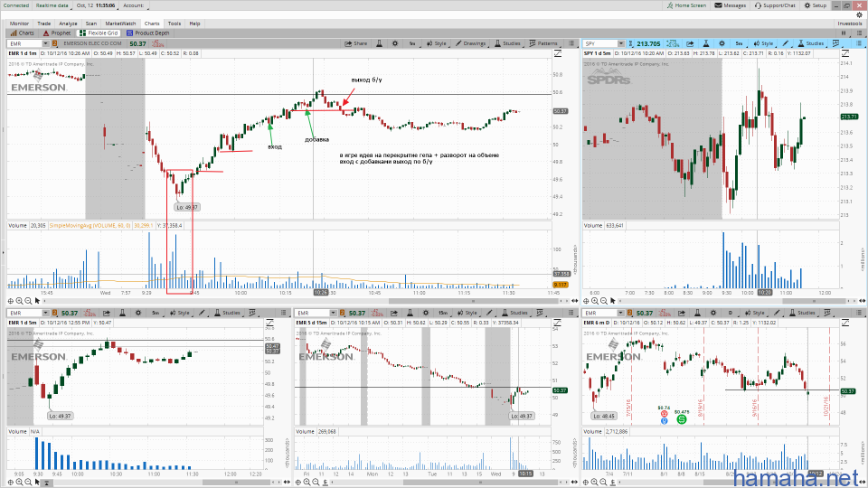868x488 pixels.
Task: Open the Help tab
Action: click(x=194, y=23)
